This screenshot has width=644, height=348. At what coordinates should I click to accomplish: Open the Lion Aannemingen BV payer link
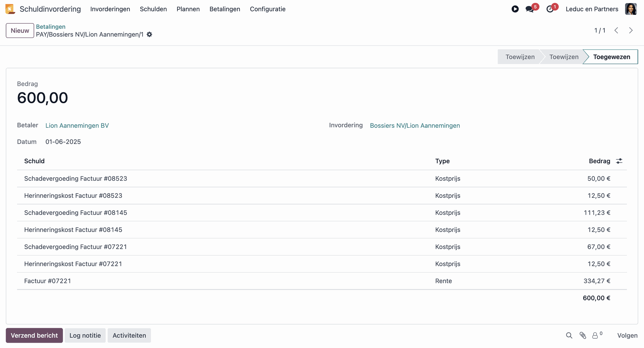pos(77,126)
